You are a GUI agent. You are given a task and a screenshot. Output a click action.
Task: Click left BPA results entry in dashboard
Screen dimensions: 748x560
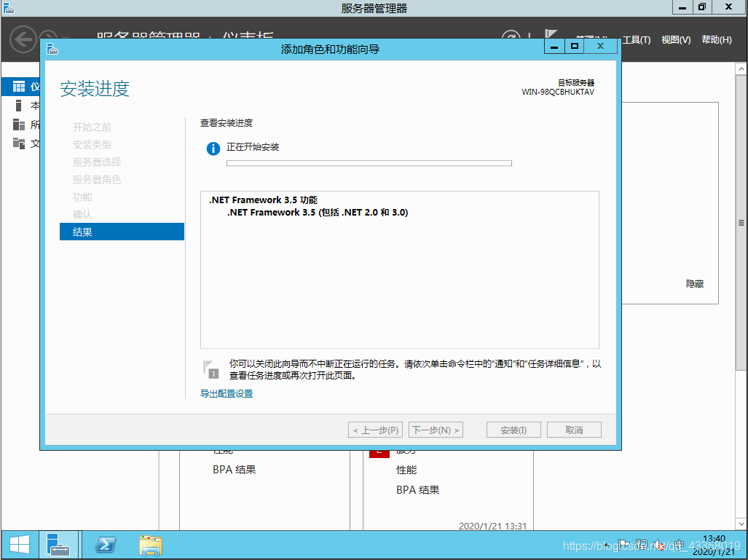(x=235, y=470)
